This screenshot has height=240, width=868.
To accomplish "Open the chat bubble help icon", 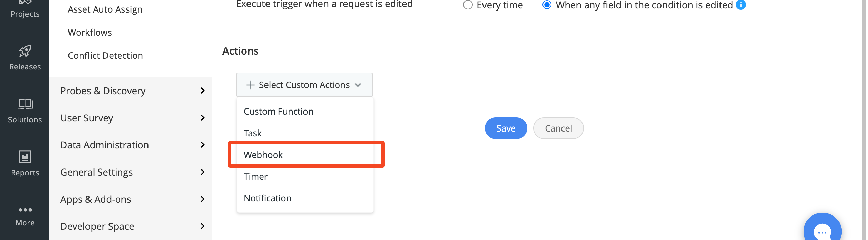I will click(x=822, y=229).
